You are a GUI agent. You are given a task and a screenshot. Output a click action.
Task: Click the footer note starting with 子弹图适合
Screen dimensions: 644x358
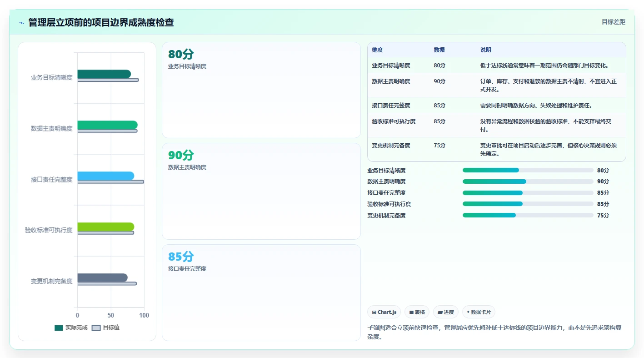pyautogui.click(x=494, y=332)
